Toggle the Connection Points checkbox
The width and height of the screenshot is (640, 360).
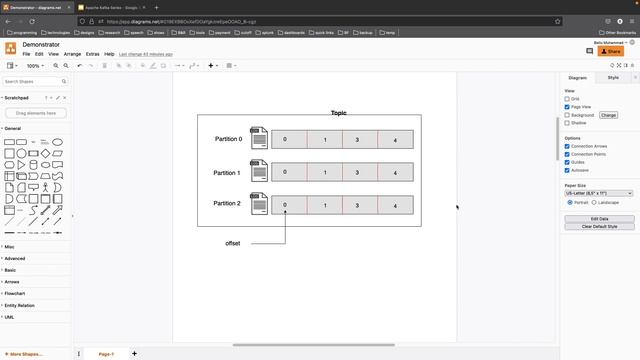[x=567, y=154]
